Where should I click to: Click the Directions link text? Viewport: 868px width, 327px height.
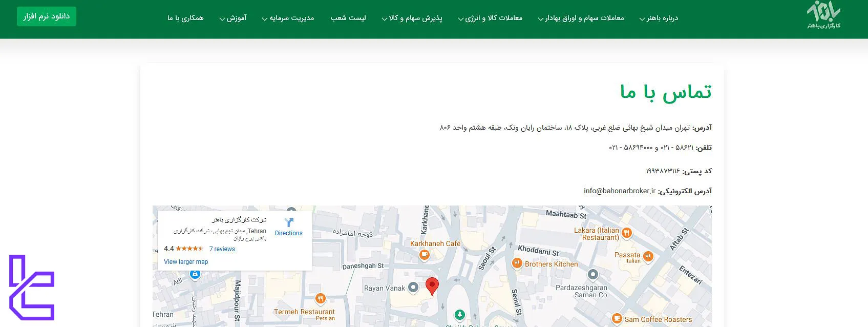(x=289, y=233)
